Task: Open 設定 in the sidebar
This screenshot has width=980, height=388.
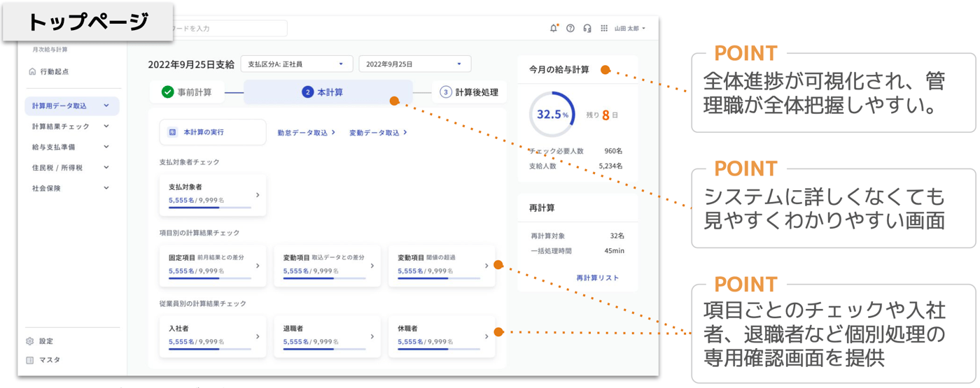Action: [46, 341]
